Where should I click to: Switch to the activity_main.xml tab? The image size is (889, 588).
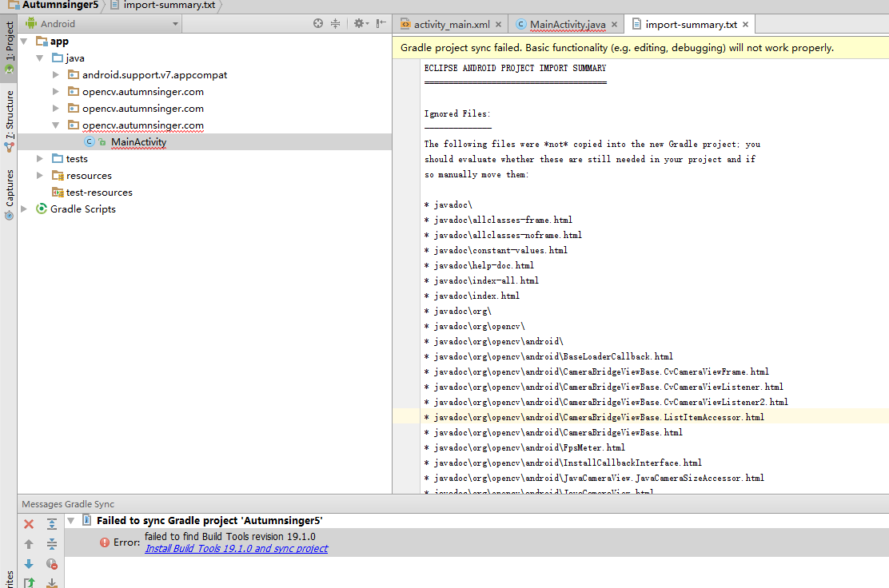450,25
